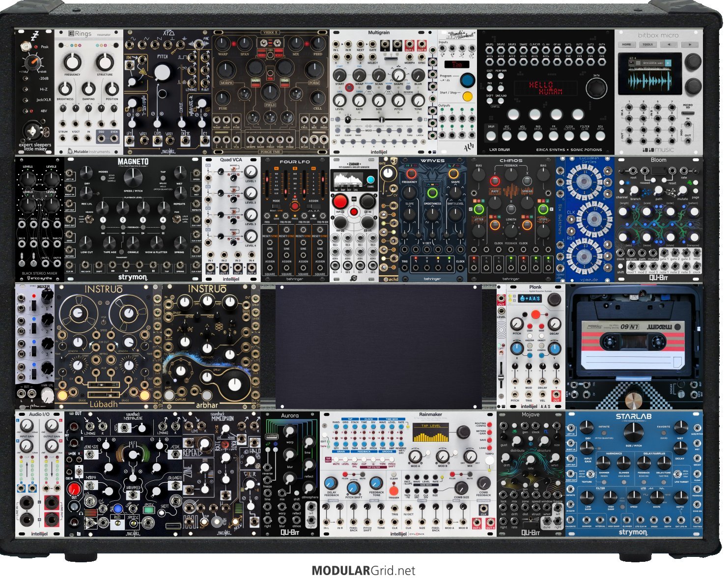Viewport: 728px width, 581px height.
Task: Toggle the 48V switch on Little Mikey
Action: coord(25,111)
